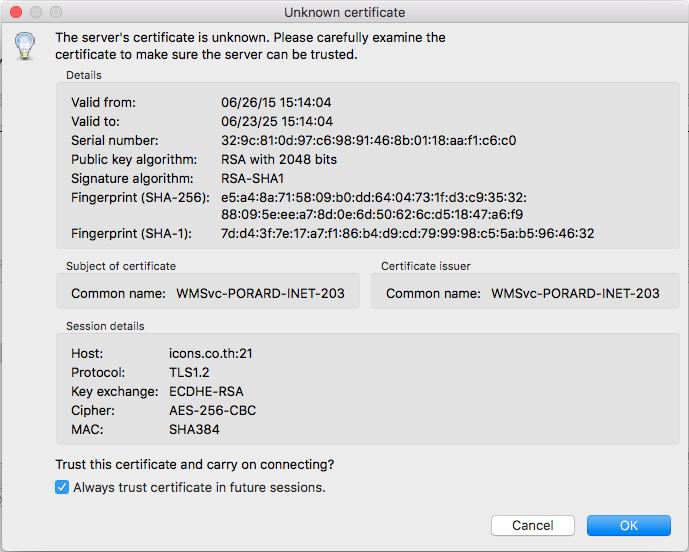Click the AES-256-CBC cipher value
Screen dimensions: 689x552
212,410
